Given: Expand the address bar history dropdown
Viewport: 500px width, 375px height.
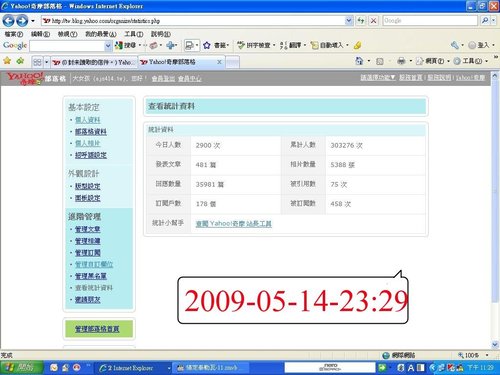Looking at the screenshot, I should [x=349, y=21].
